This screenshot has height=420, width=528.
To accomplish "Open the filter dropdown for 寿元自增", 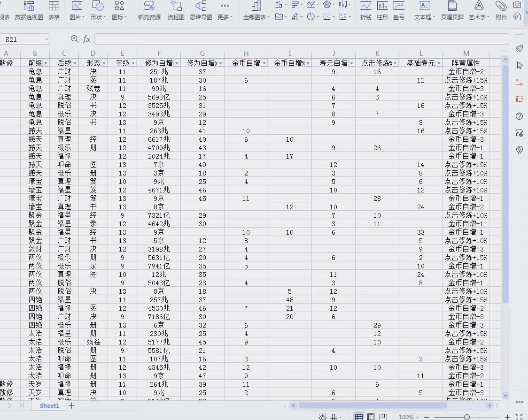I will (351, 63).
